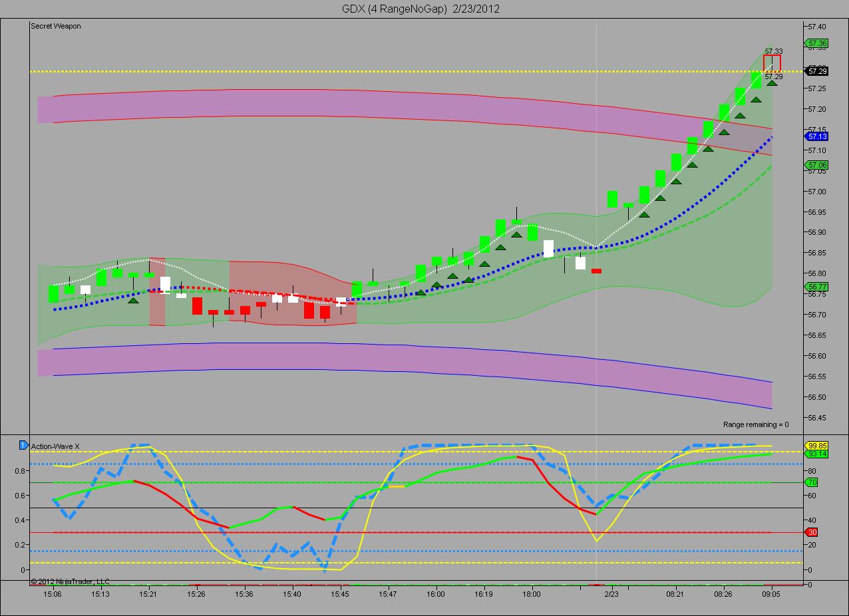The height and width of the screenshot is (616, 849).
Task: Click the green 56.77 price marker
Action: click(x=817, y=286)
